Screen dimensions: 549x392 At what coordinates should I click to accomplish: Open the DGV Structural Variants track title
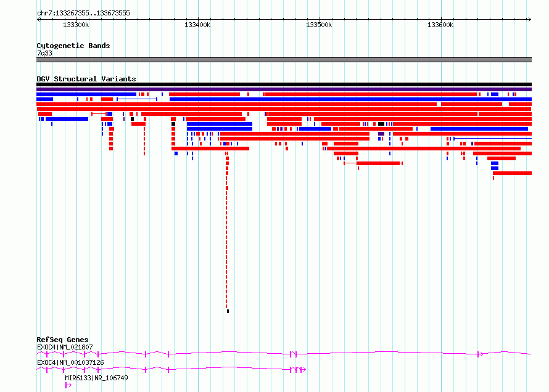click(x=86, y=79)
